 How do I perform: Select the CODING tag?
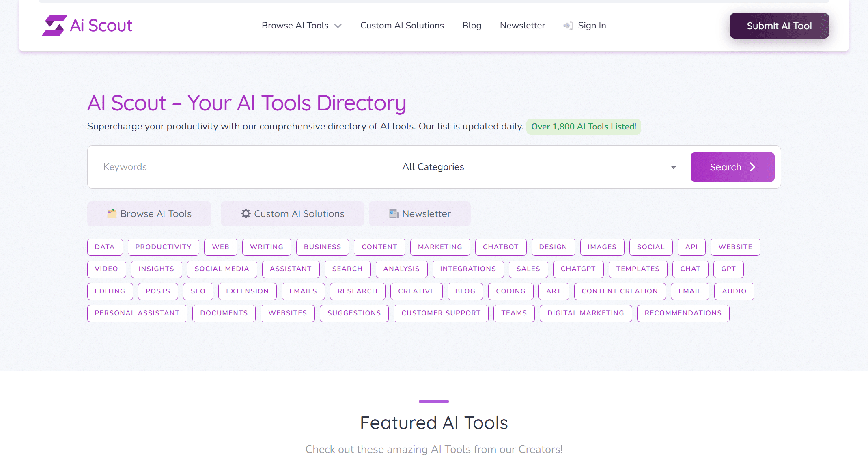pos(510,291)
